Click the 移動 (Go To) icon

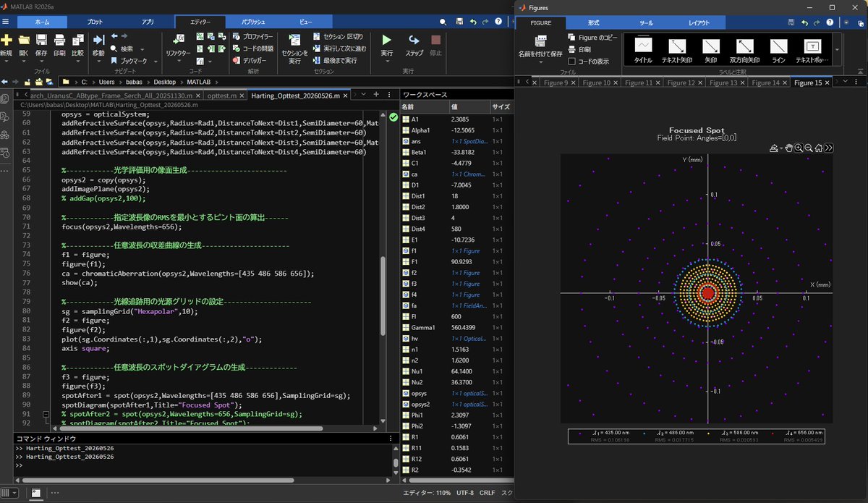click(x=98, y=39)
